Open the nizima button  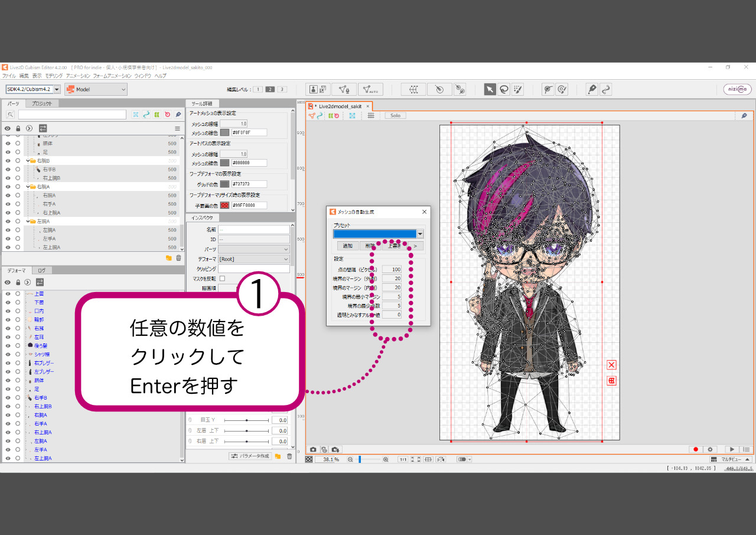[737, 89]
